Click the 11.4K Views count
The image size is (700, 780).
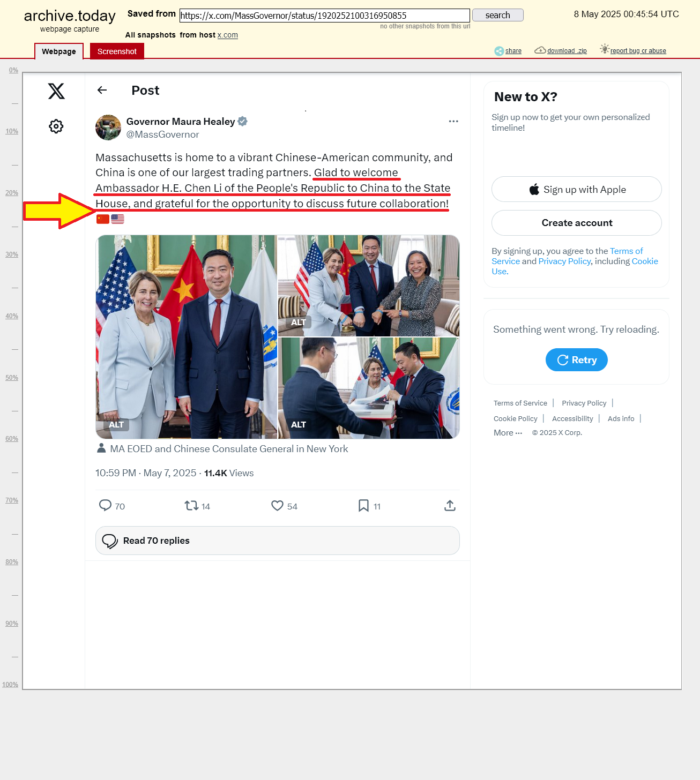(x=229, y=473)
